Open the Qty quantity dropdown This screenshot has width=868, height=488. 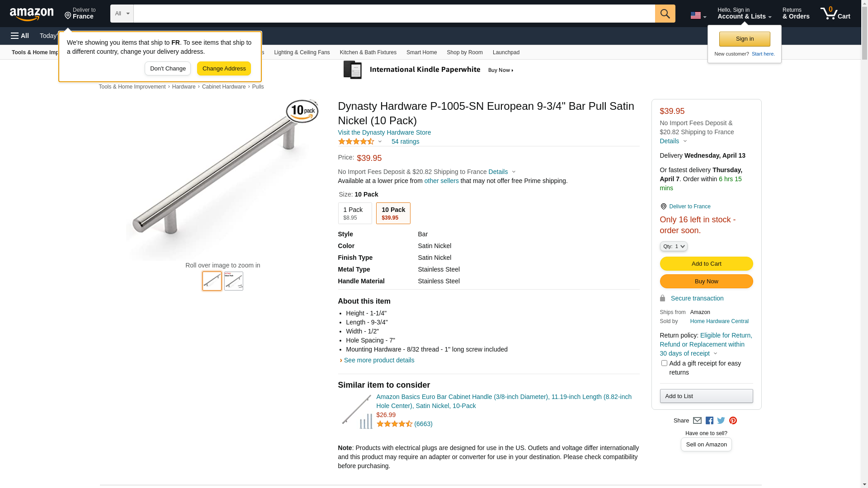[674, 246]
